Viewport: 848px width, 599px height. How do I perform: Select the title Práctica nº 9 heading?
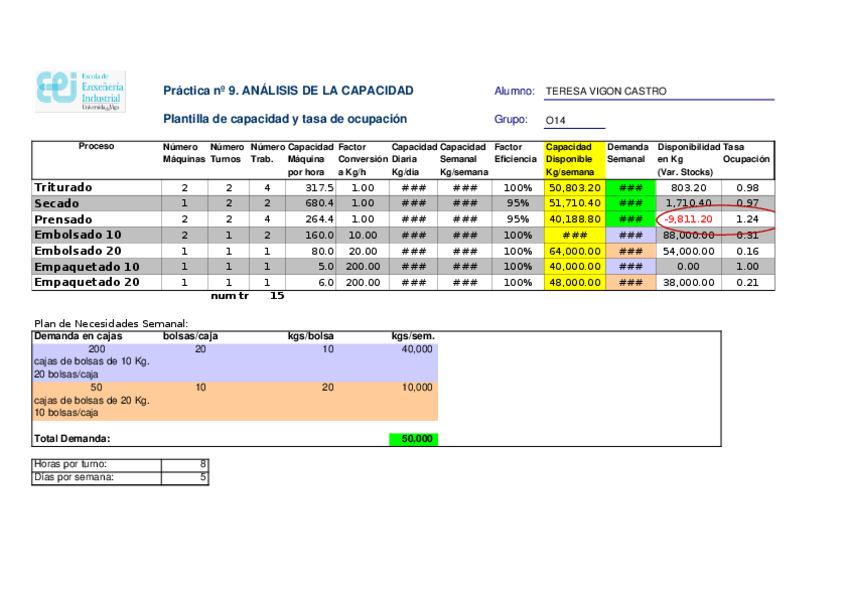288,91
